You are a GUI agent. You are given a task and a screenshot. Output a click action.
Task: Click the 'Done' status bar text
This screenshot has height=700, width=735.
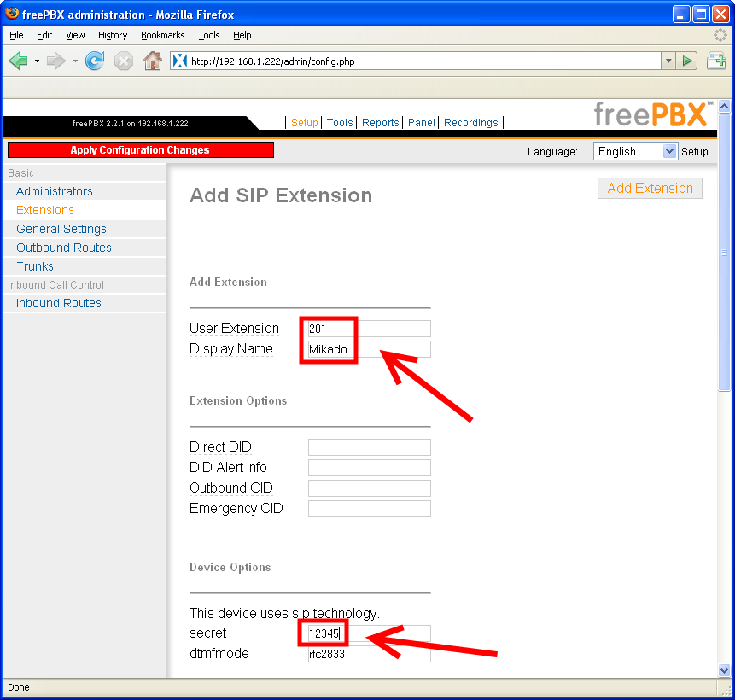click(19, 687)
